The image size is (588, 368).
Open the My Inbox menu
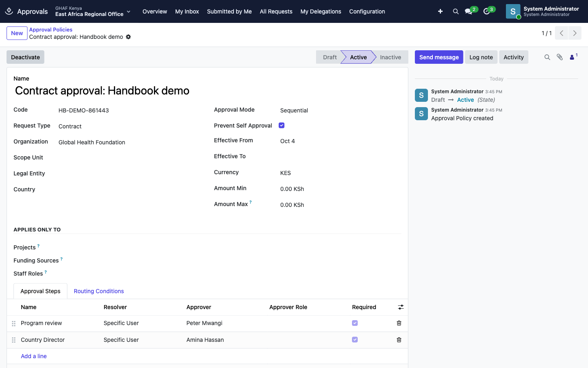pos(187,11)
